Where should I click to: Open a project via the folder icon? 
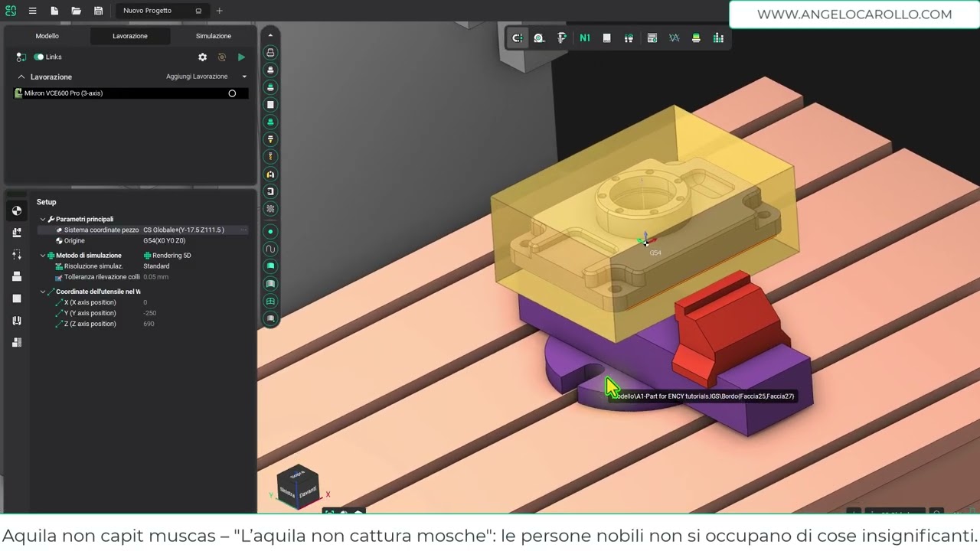pyautogui.click(x=76, y=11)
